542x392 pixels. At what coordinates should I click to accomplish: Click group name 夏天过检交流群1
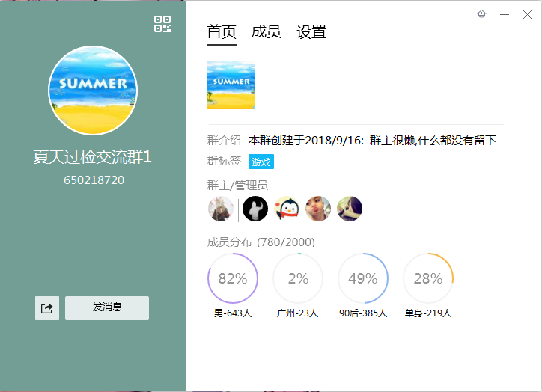point(92,157)
